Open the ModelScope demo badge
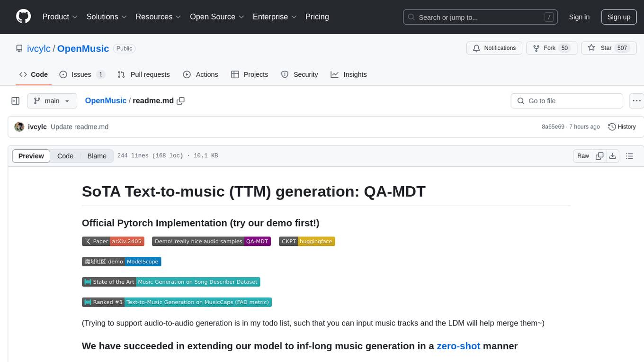Image resolution: width=644 pixels, height=362 pixels. 122,262
